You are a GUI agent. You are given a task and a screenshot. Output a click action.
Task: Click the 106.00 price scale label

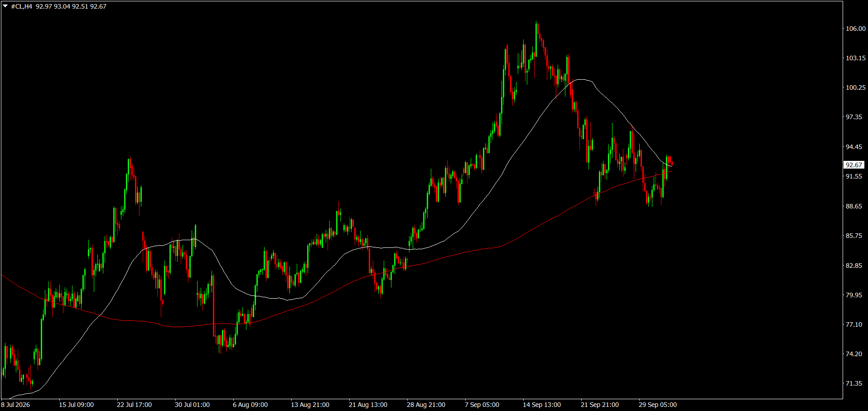pos(856,29)
